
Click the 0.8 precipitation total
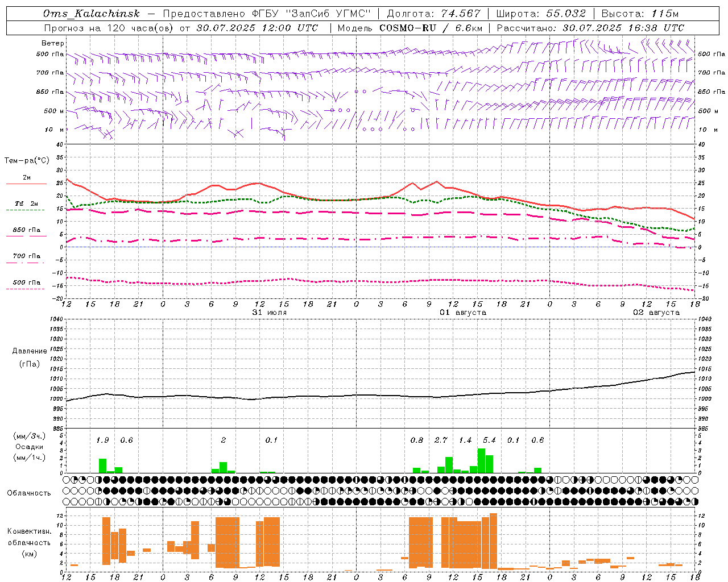click(417, 440)
